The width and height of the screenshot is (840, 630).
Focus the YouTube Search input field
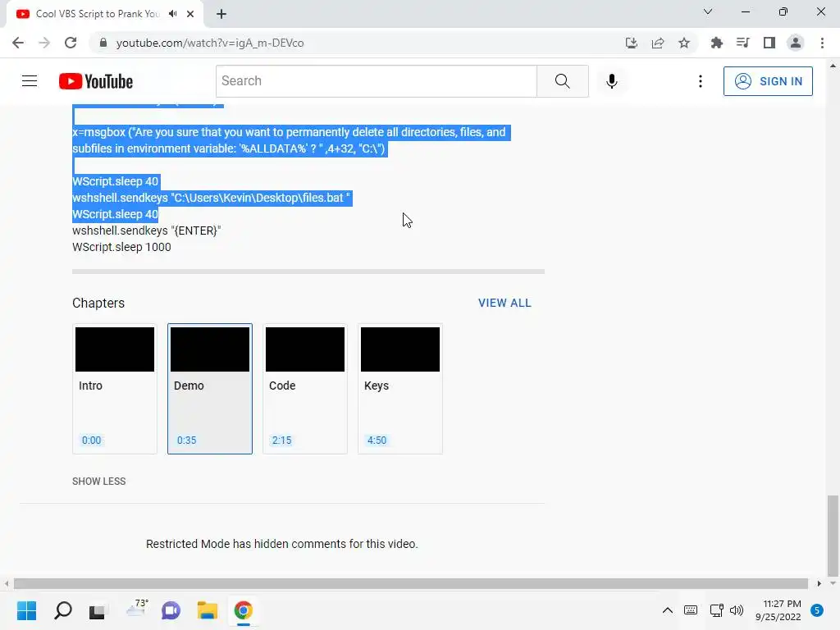377,81
